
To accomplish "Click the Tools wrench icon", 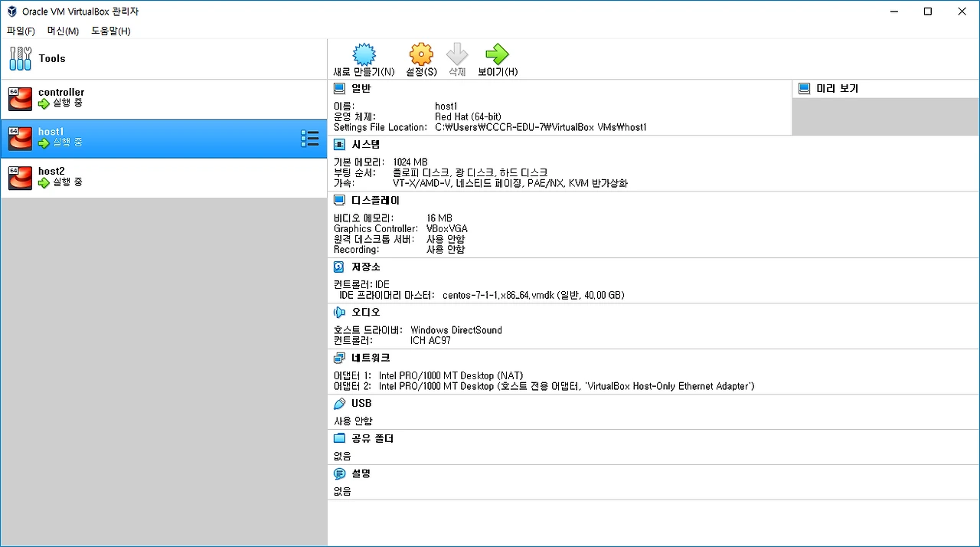I will pos(21,58).
